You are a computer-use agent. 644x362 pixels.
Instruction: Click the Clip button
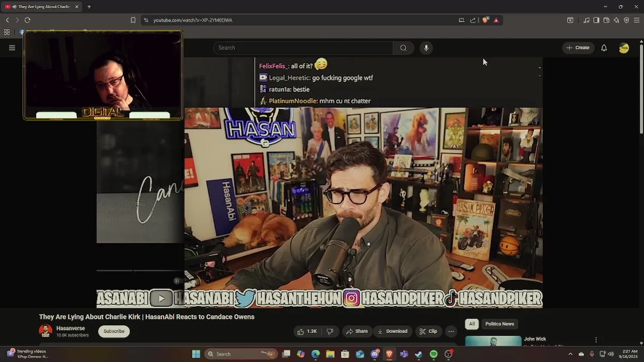[x=428, y=331]
